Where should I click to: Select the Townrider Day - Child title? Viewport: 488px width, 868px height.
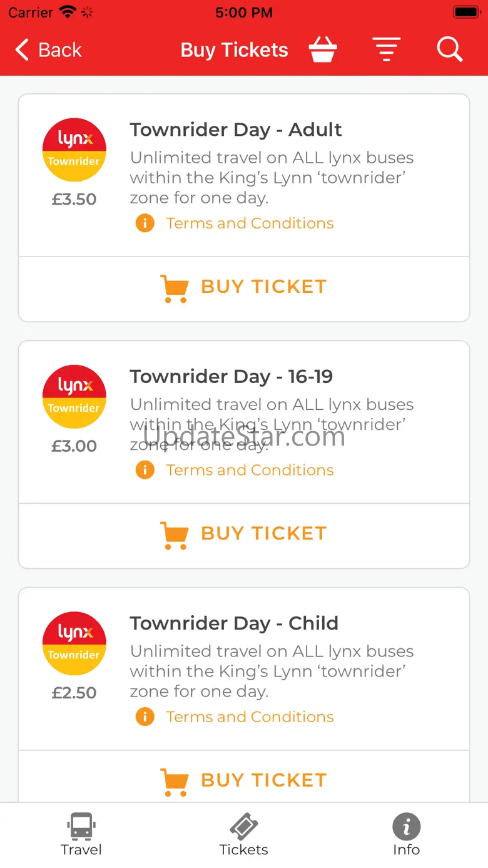point(234,623)
